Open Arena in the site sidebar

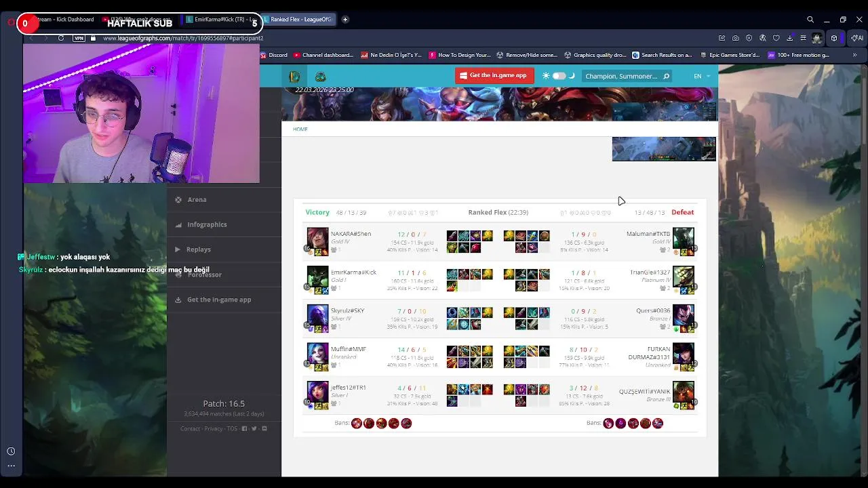224,199
